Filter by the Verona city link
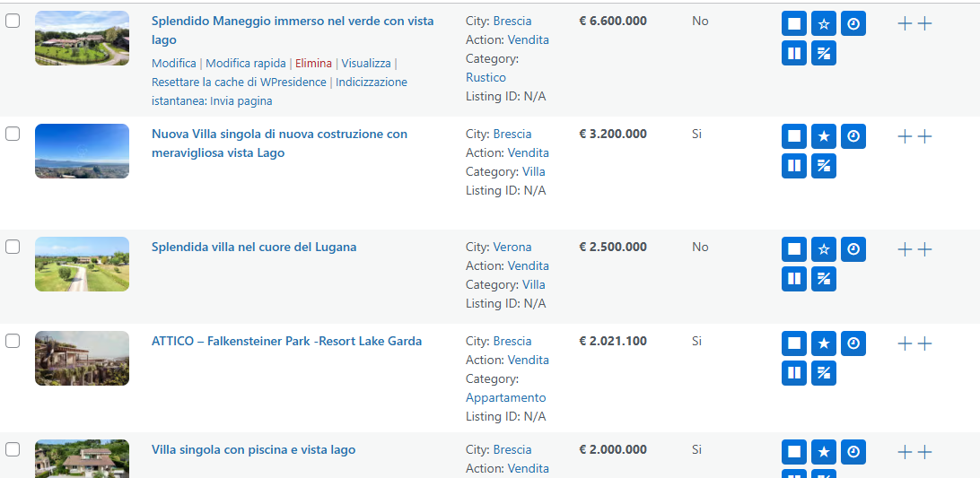The height and width of the screenshot is (478, 980). coord(512,247)
